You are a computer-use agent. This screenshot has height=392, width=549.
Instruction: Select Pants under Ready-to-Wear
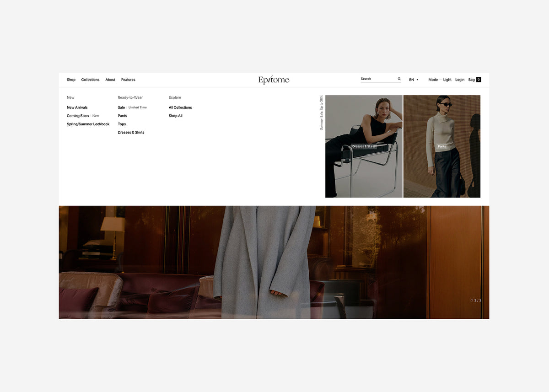(122, 116)
